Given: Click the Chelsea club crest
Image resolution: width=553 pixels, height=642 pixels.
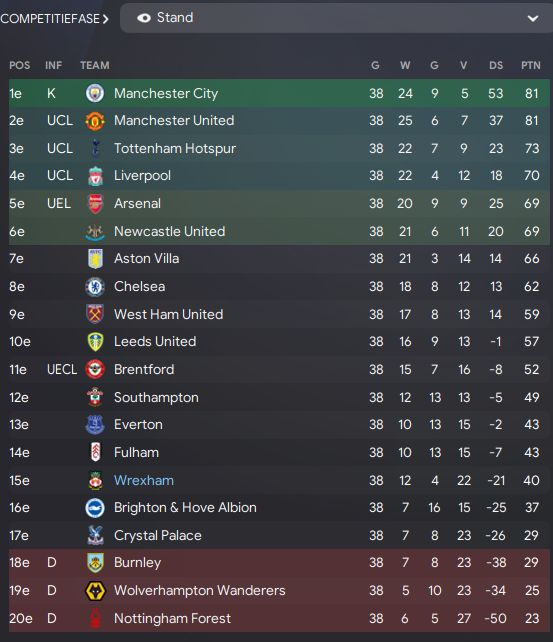Looking at the screenshot, I should [95, 287].
